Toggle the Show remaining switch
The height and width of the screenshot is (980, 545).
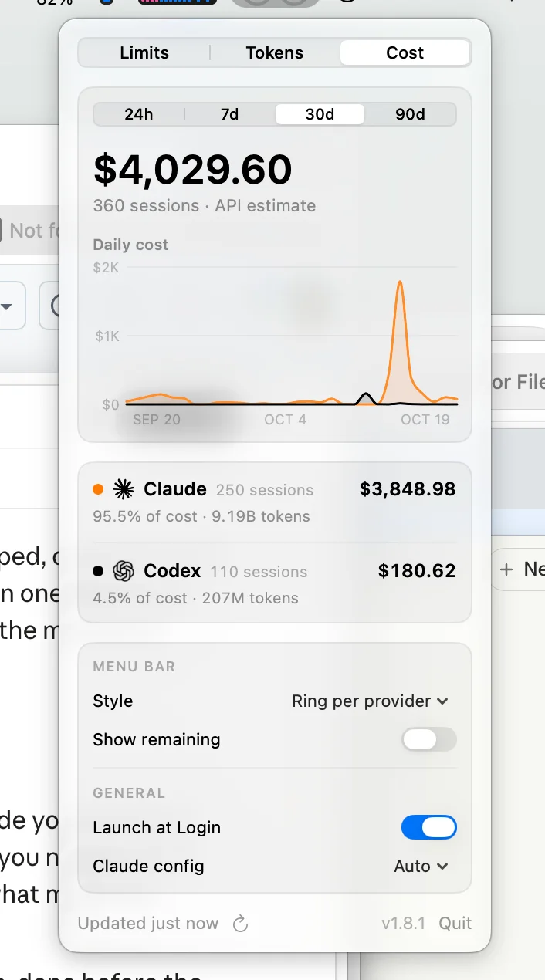[x=429, y=739]
